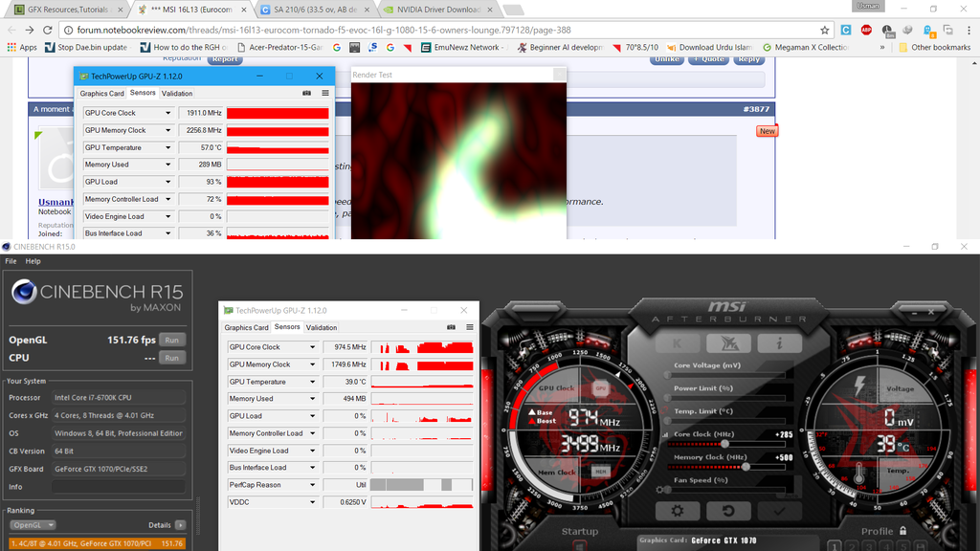Toggle the MEM chip indicator on clock gauge

coord(601,472)
